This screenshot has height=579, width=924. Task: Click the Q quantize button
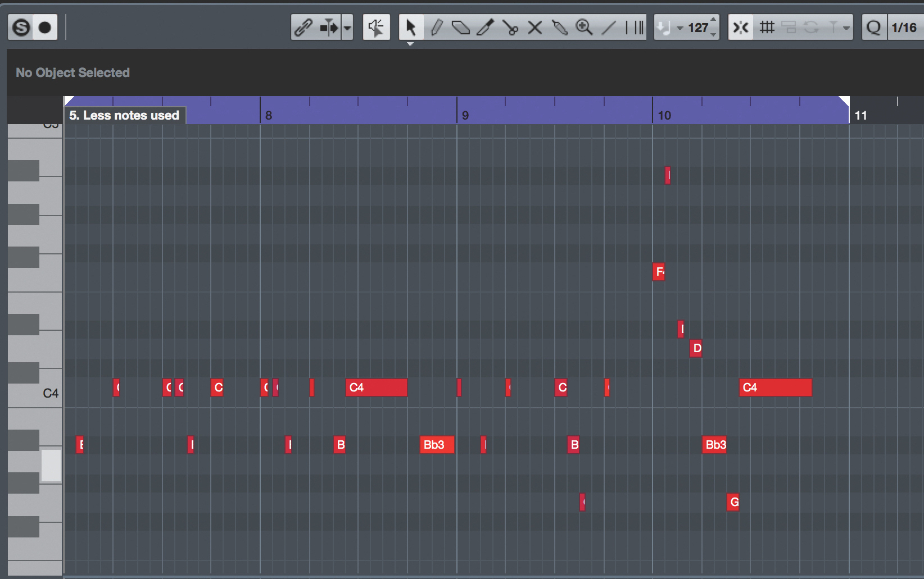click(874, 27)
